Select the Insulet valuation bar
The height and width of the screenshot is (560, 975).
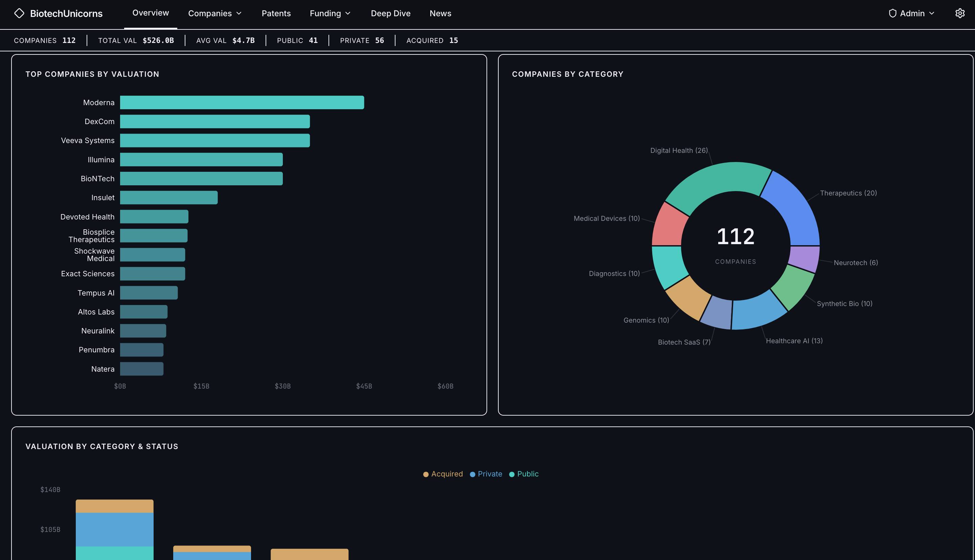click(169, 198)
